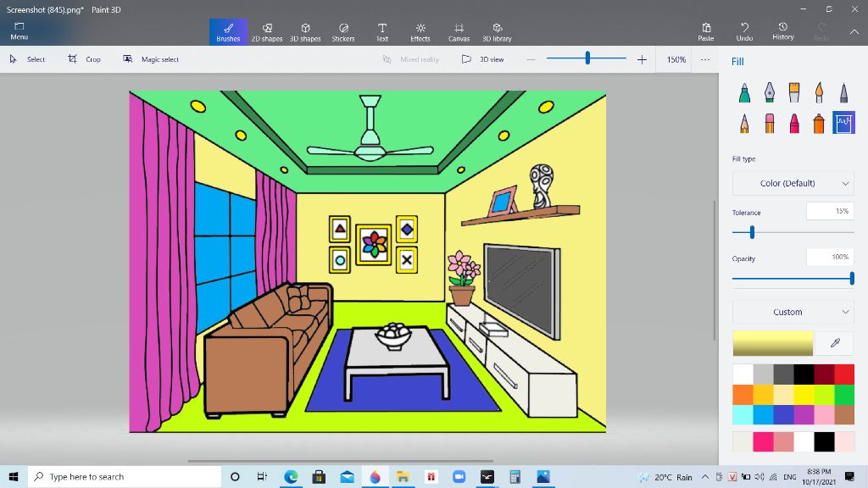Show hidden system tray icons

(x=704, y=476)
